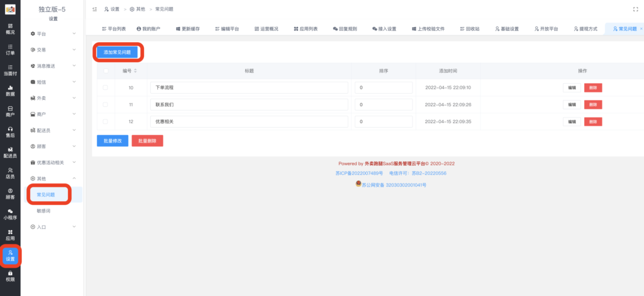
Task: Sort the table by the 编号 column arrows
Action: tap(135, 71)
